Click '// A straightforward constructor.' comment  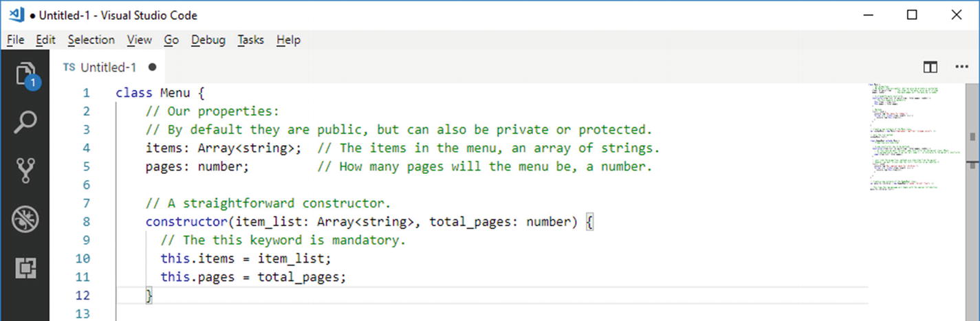[268, 203]
